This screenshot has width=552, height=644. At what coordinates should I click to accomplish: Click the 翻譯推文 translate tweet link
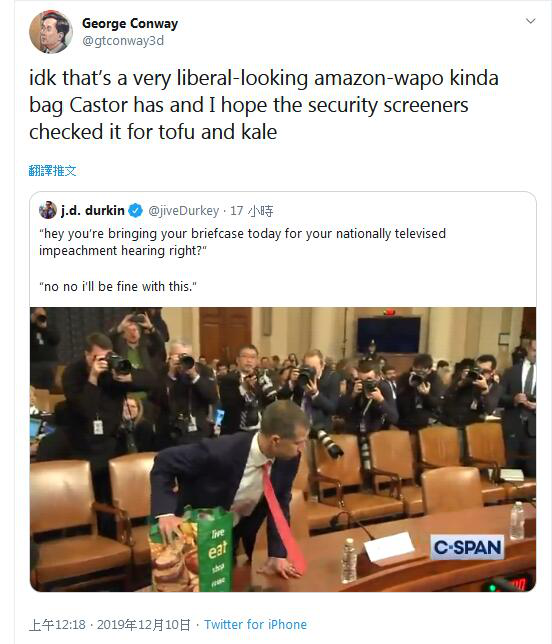point(53,170)
